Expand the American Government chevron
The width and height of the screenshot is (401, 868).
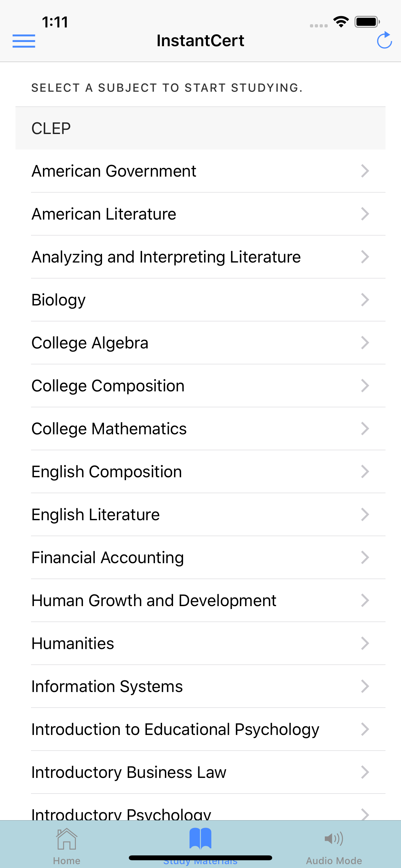365,171
